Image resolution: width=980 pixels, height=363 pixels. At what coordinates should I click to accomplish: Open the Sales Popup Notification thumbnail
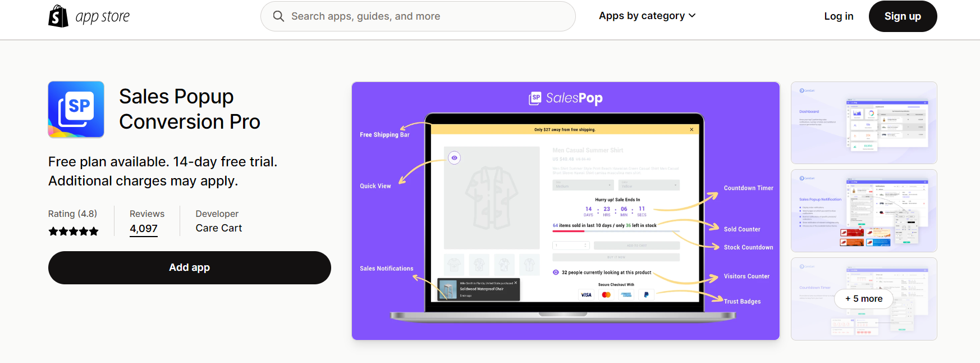[864, 211]
